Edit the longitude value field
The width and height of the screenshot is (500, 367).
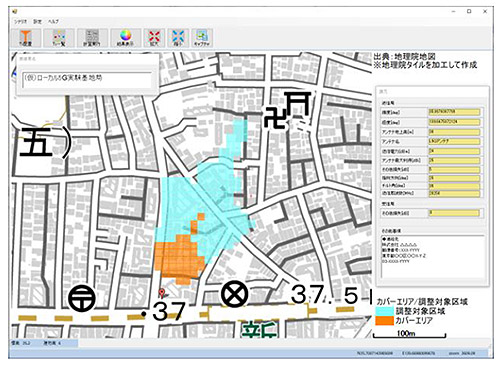tap(454, 122)
